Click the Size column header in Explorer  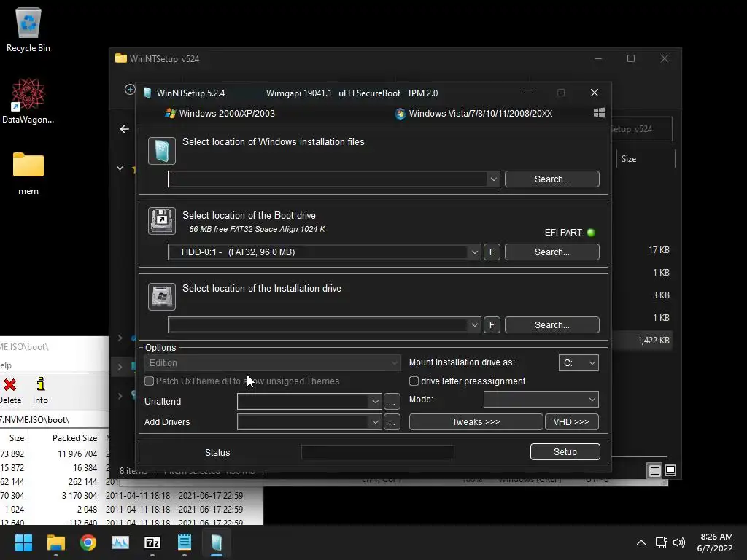tap(628, 159)
